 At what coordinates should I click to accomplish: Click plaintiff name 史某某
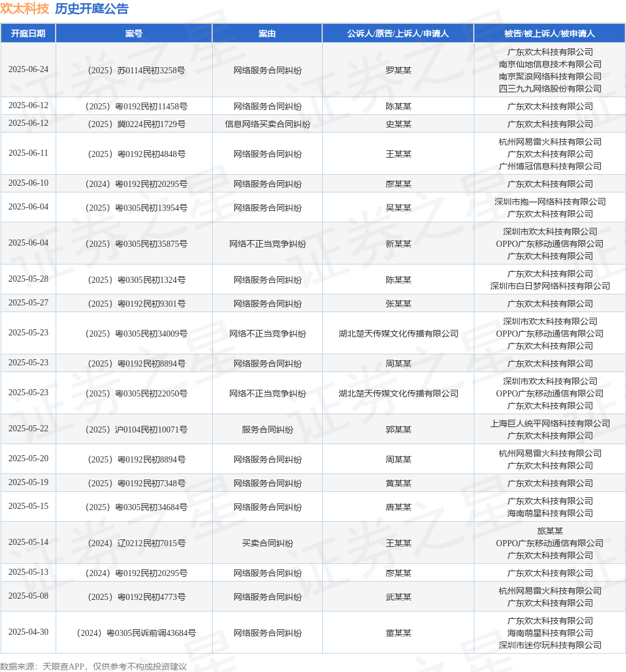(399, 124)
